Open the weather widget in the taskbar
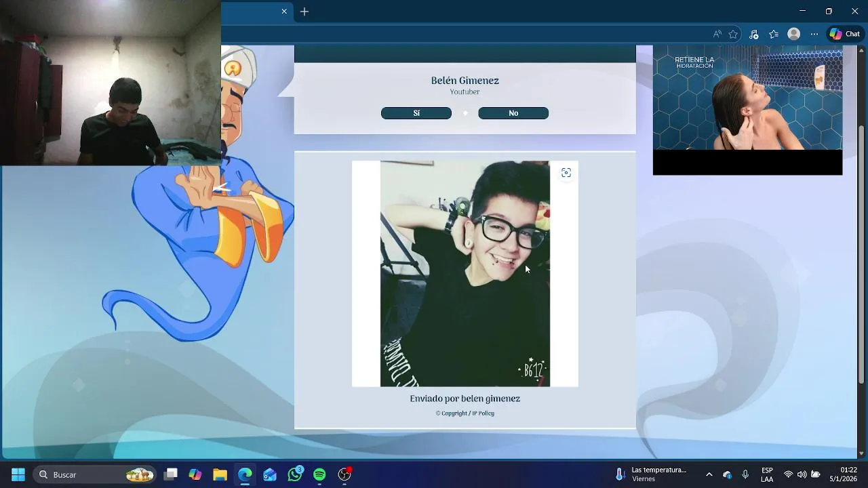Viewport: 868px width, 488px height. (x=651, y=474)
